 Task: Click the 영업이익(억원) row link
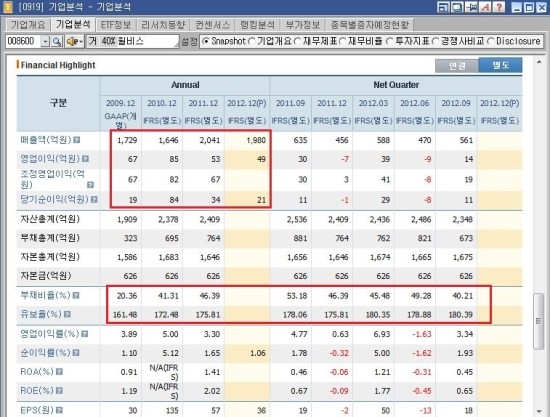(50, 159)
